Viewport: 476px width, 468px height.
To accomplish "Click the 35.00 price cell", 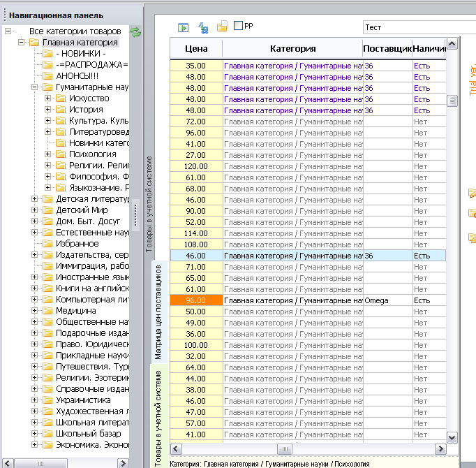I will pos(196,66).
